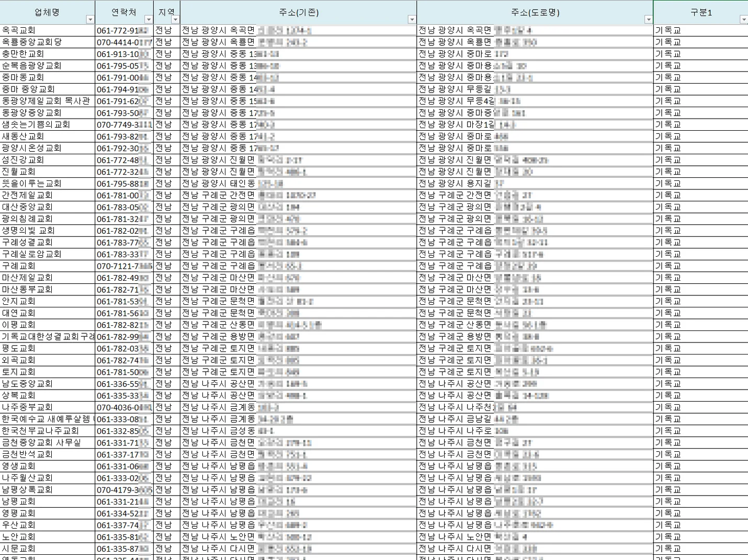Image resolution: width=748 pixels, height=560 pixels.
Task: Click the 나주월산교회 cell
Action: 48,478
